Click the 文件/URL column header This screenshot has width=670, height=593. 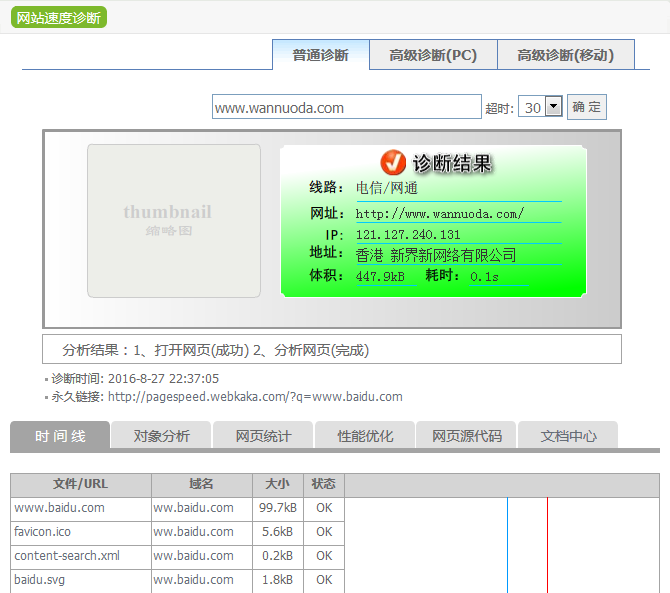pos(81,484)
